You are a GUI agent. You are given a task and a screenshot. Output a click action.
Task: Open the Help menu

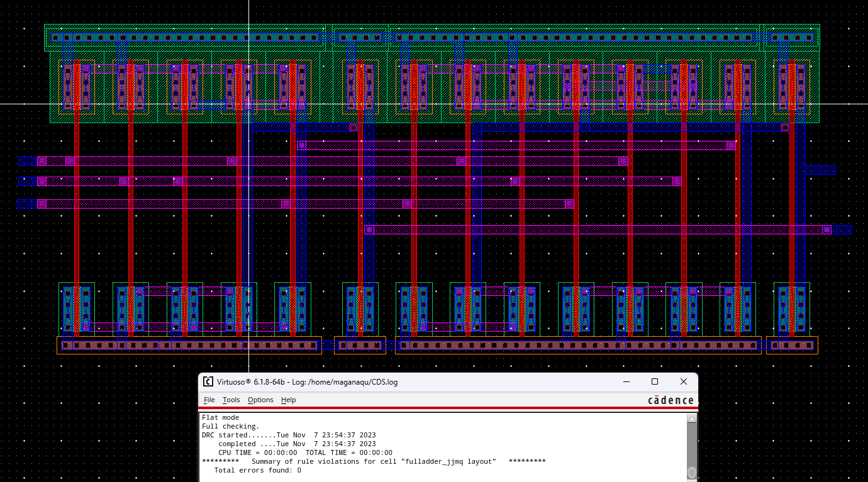[x=288, y=400]
